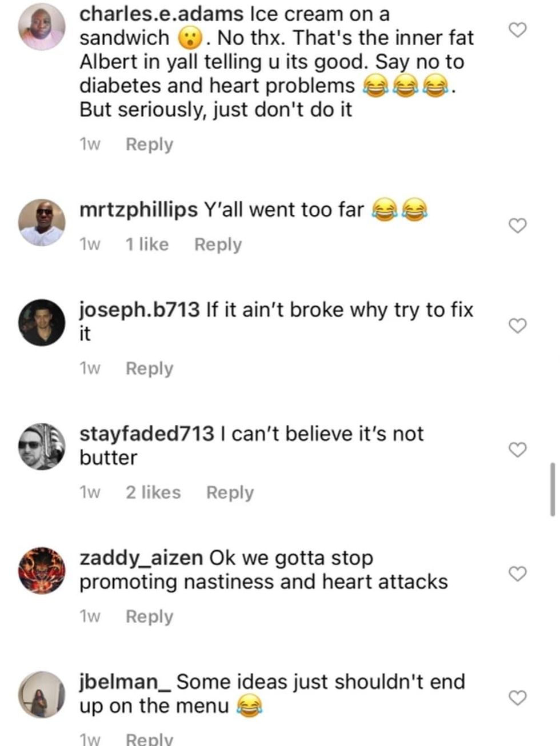
Task: View '1 like' on mrtzphillips's comment
Action: click(147, 244)
